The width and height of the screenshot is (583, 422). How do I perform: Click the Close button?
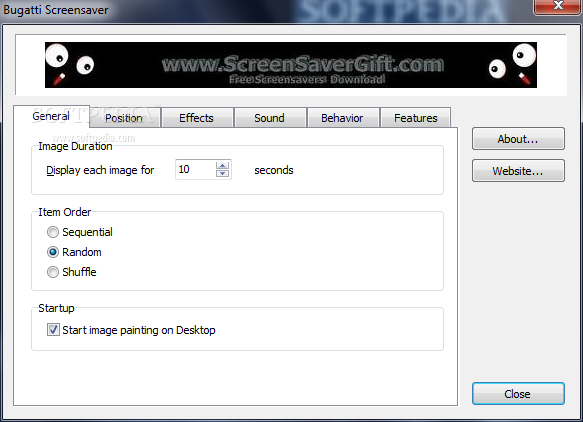pyautogui.click(x=518, y=393)
